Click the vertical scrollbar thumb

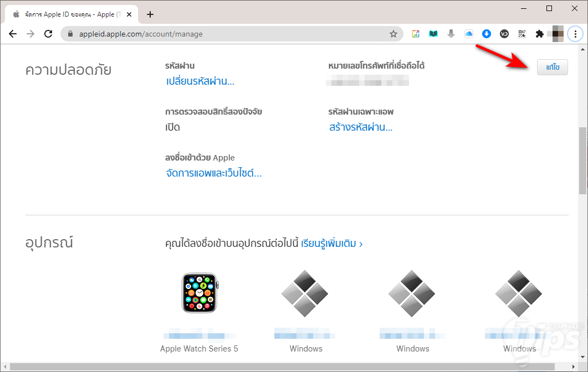point(583,161)
